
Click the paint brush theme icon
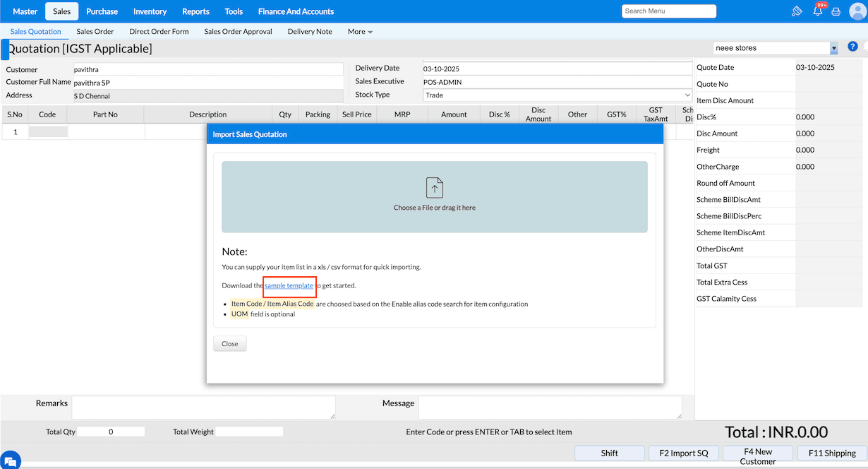coord(797,11)
